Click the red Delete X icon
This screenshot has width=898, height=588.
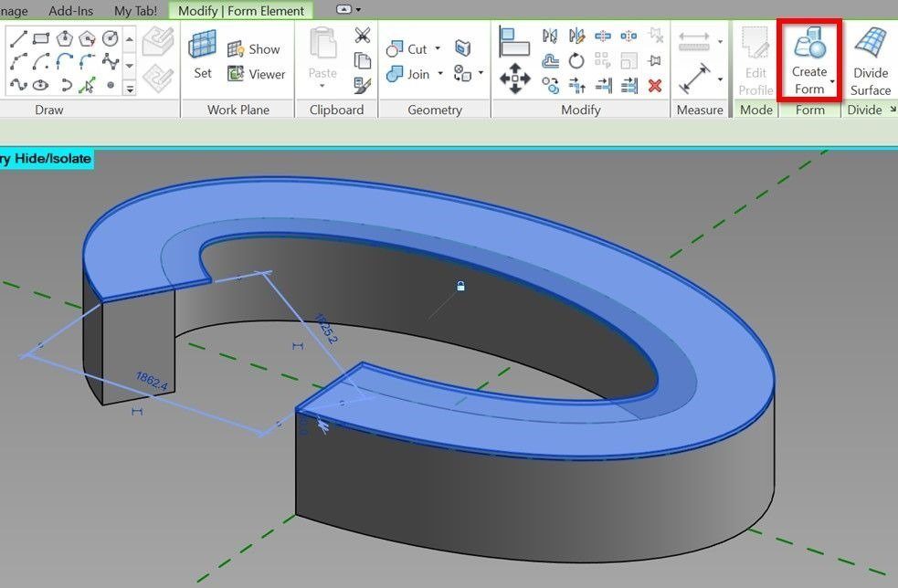tap(655, 86)
